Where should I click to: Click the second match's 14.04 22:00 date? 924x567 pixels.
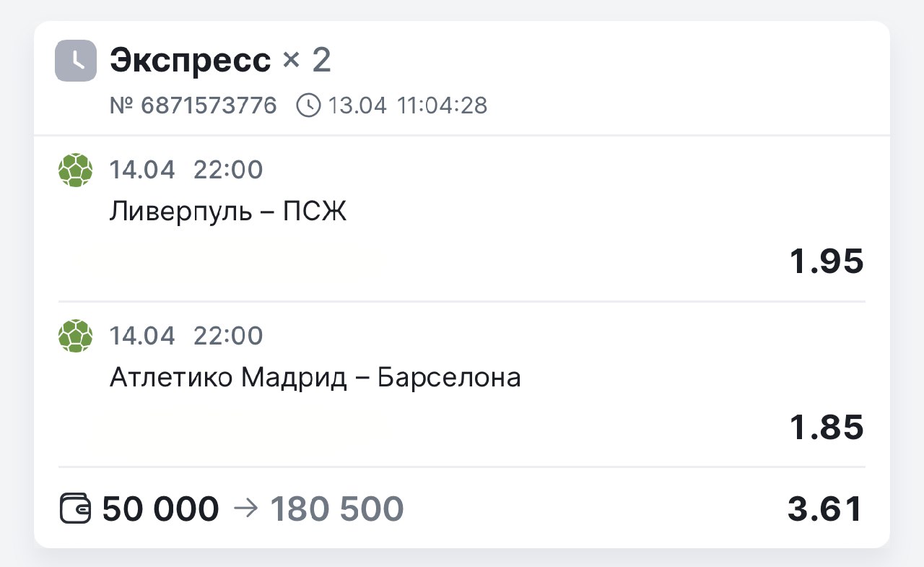coord(186,337)
